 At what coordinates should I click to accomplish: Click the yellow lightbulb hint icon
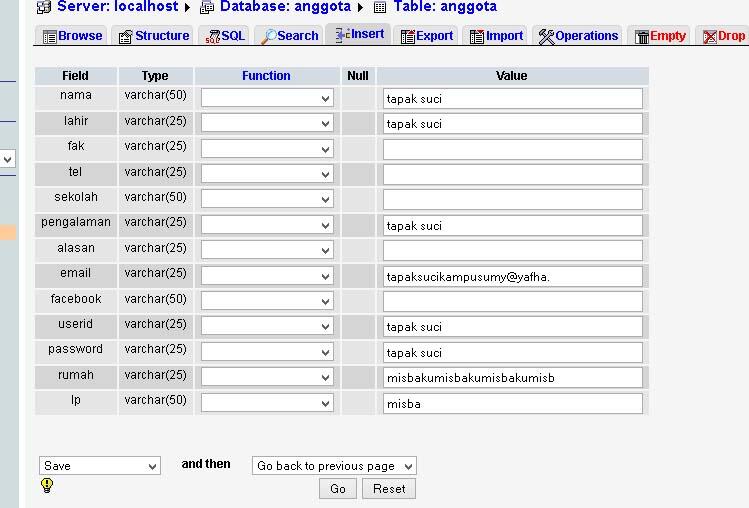tap(47, 485)
